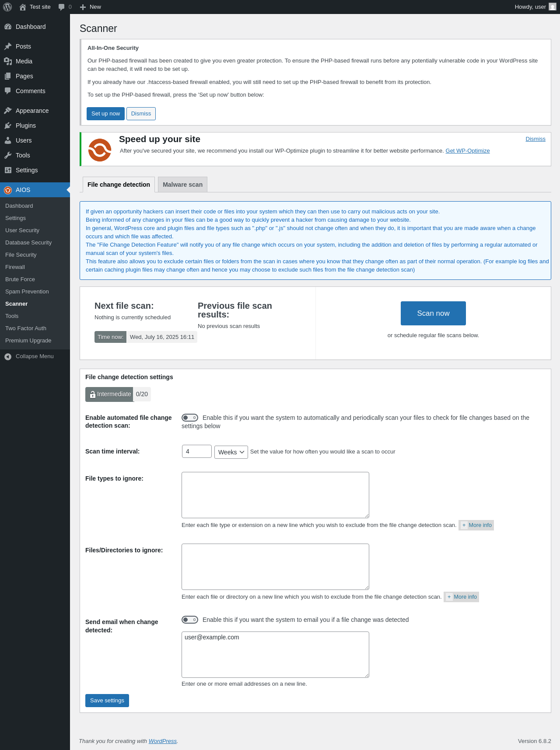This screenshot has height=750, width=560.
Task: Toggle automated file change detection scan
Action: click(190, 418)
